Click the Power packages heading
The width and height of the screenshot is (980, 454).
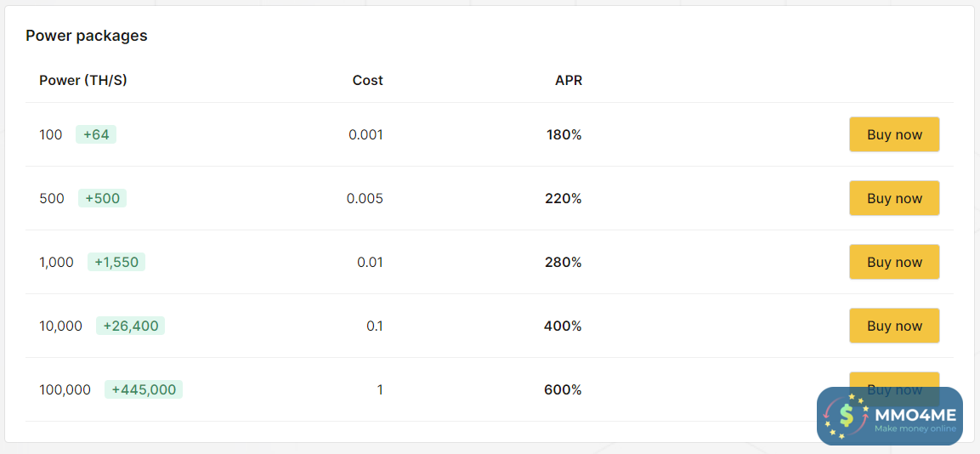(x=87, y=36)
